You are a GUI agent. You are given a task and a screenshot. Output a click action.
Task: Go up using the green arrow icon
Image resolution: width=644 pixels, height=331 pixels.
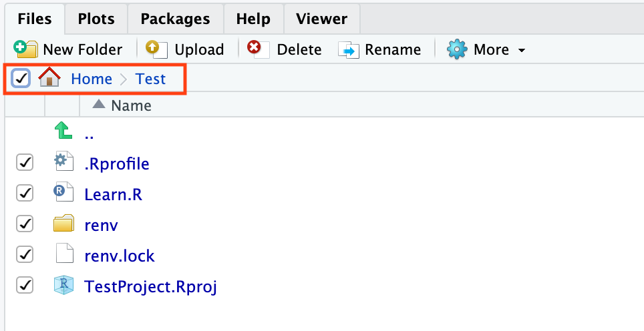63,131
